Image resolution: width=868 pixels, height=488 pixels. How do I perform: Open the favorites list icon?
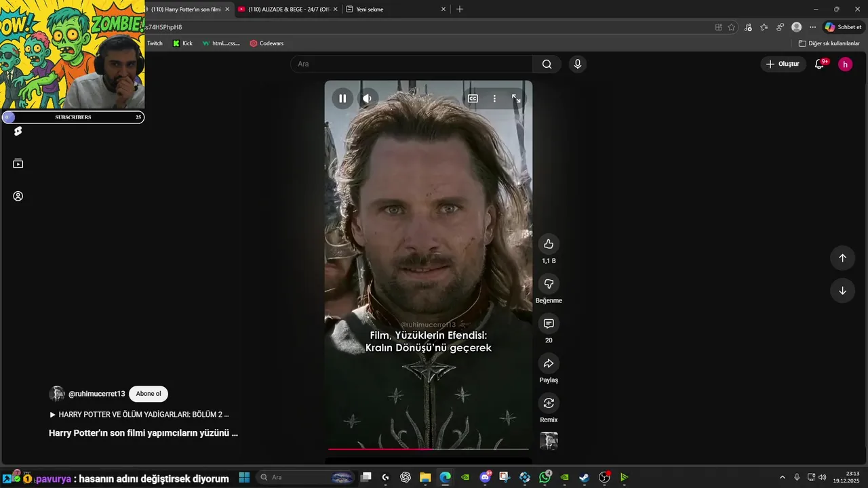click(764, 27)
